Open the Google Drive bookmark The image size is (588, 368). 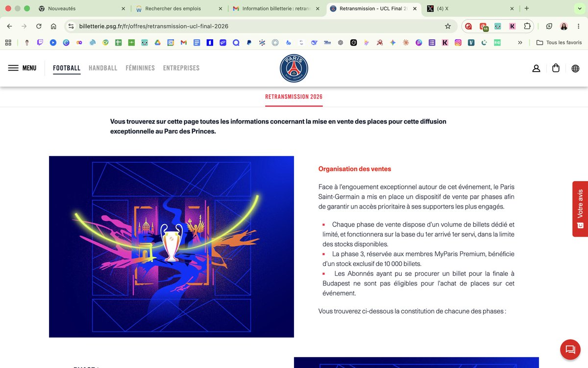pyautogui.click(x=157, y=43)
